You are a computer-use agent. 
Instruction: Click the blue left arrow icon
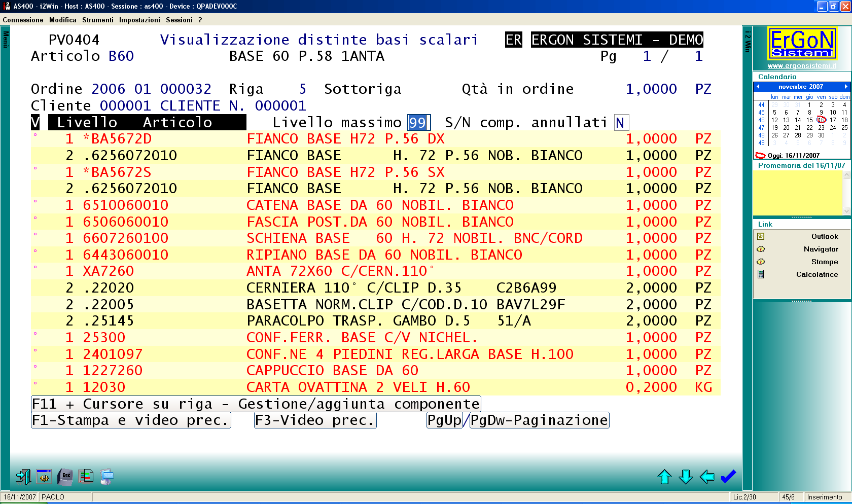[707, 477]
